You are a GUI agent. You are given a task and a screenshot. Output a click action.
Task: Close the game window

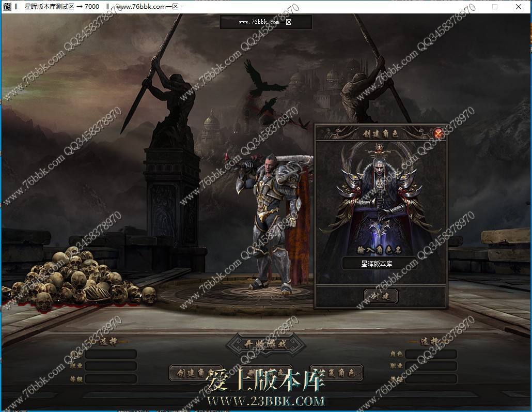[x=519, y=6]
